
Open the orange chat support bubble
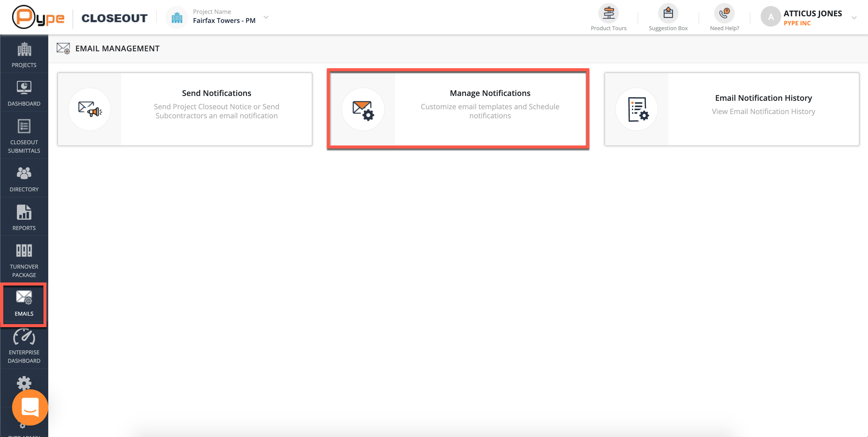click(x=30, y=407)
